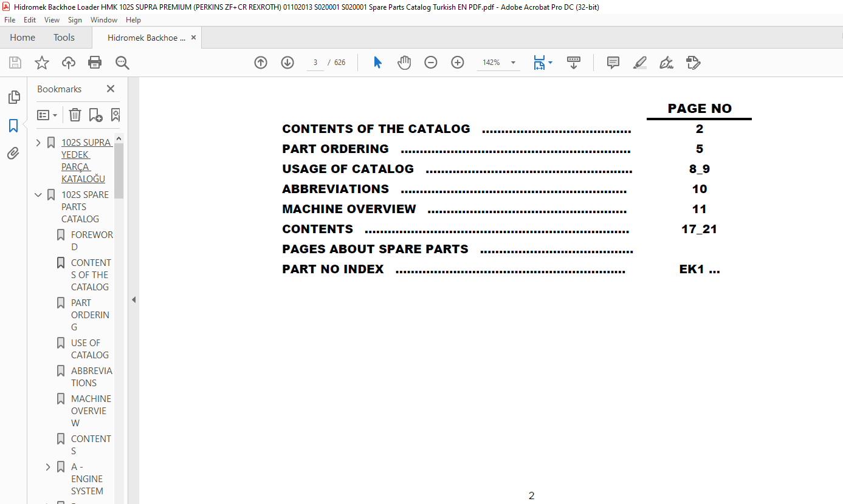The image size is (843, 504).
Task: Select the arrow selection tool
Action: click(x=377, y=63)
